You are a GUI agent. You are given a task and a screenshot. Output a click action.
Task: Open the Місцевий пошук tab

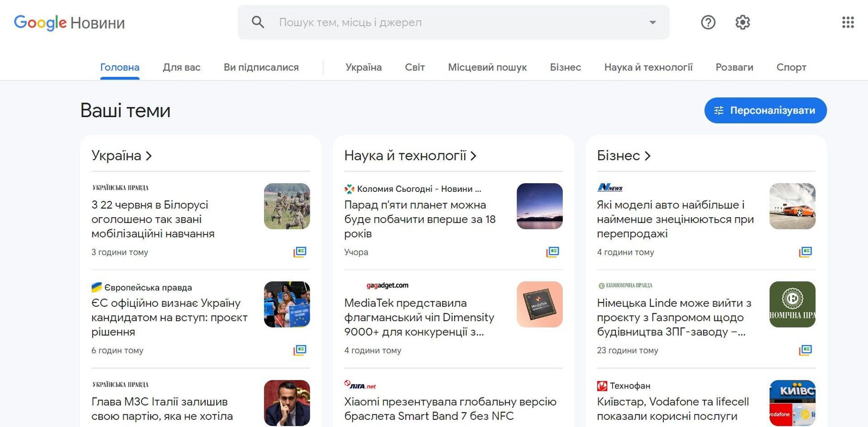(x=487, y=67)
